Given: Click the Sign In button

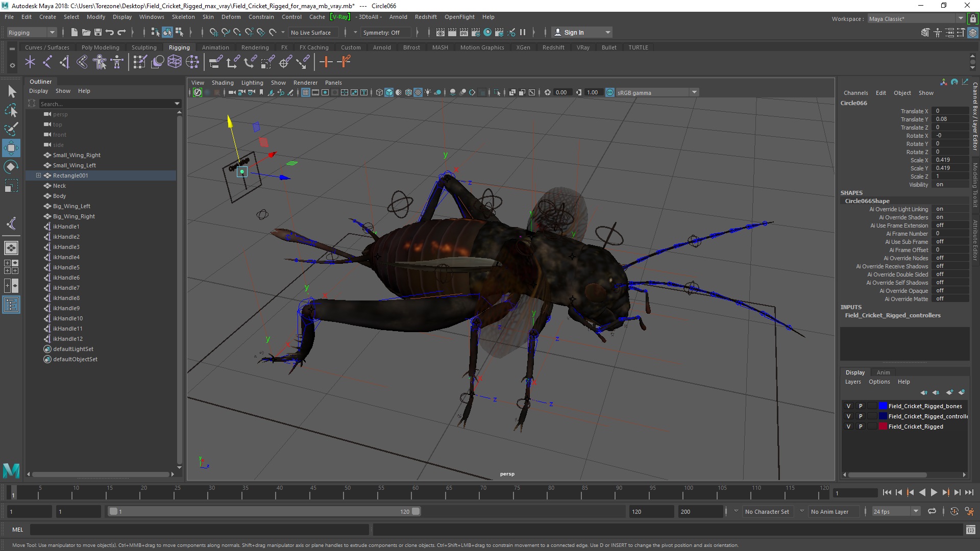Looking at the screenshot, I should [574, 32].
